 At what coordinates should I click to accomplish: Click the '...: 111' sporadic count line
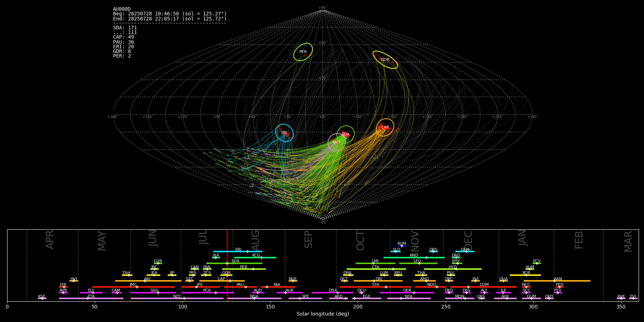pos(125,32)
